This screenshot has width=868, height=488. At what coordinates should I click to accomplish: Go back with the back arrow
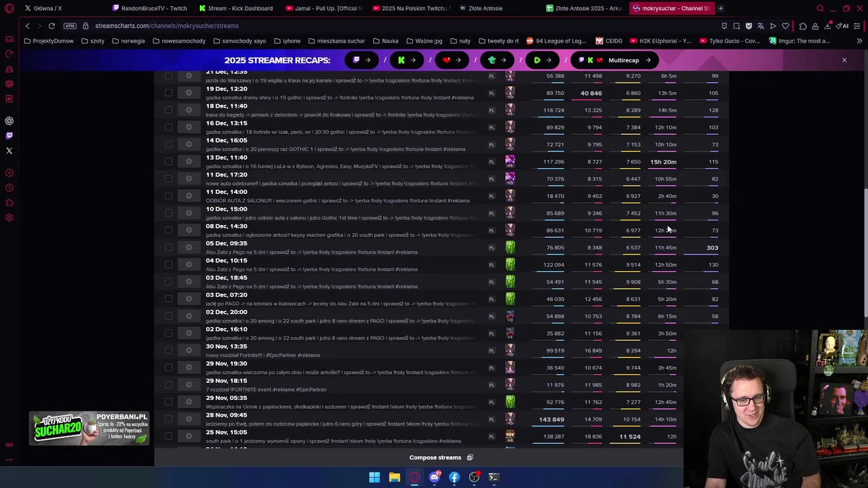pos(27,26)
